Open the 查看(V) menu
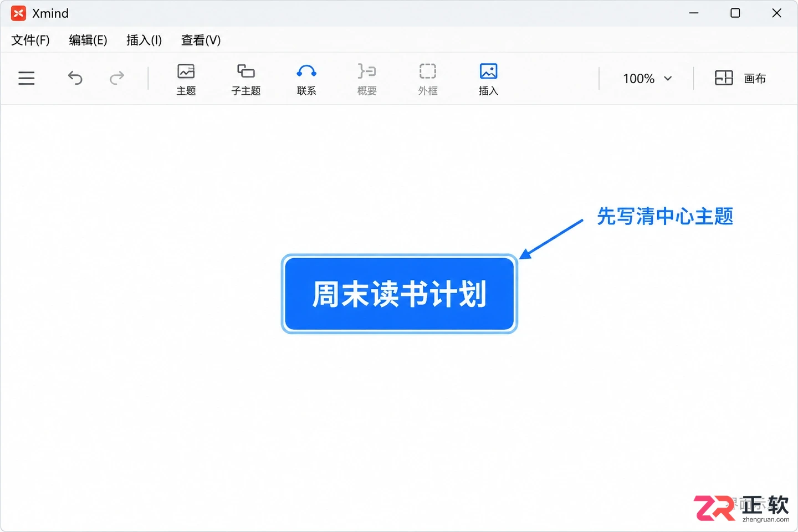The image size is (798, 532). 201,40
